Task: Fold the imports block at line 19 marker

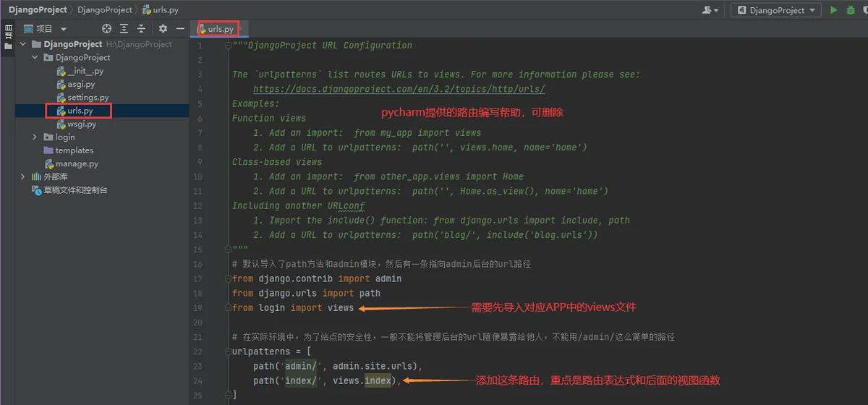Action: point(228,308)
